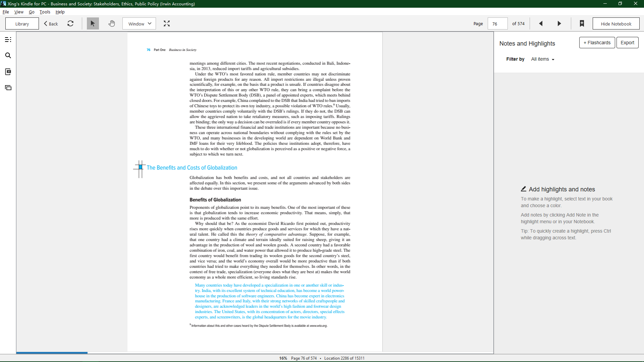This screenshot has width=644, height=362.
Task: Click the Kindle app icon in title bar
Action: pyautogui.click(x=3, y=4)
